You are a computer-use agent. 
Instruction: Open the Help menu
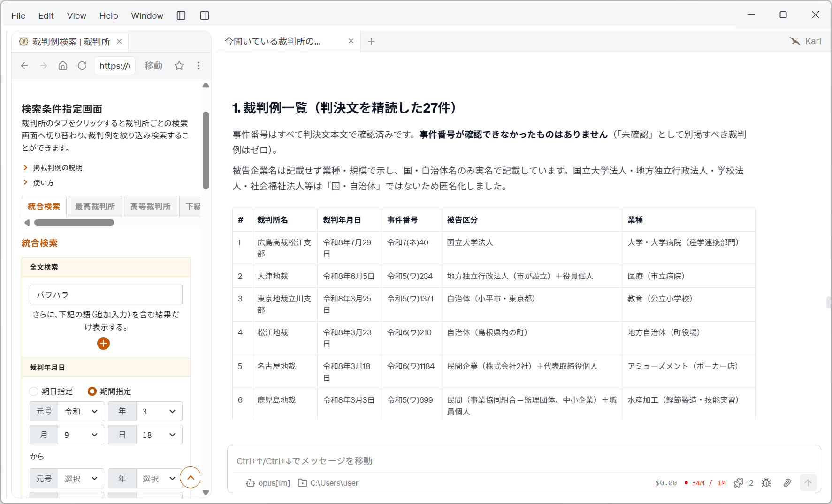108,15
